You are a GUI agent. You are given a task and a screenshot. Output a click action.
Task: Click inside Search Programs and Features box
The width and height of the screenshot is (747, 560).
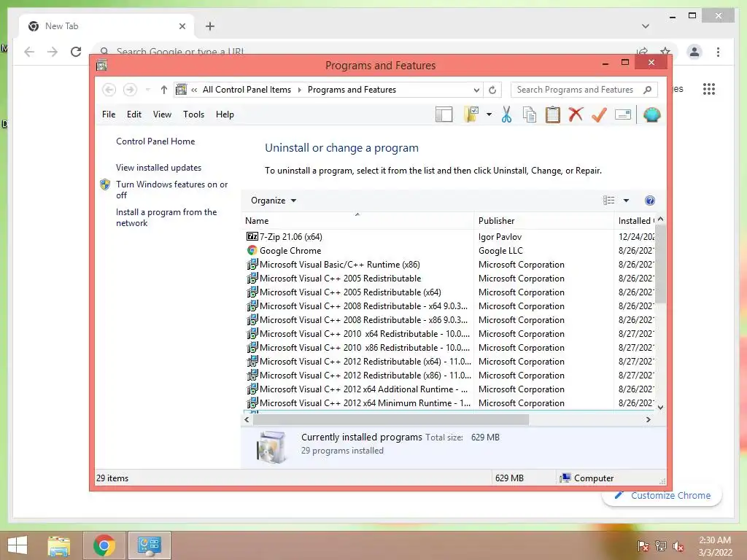click(575, 90)
